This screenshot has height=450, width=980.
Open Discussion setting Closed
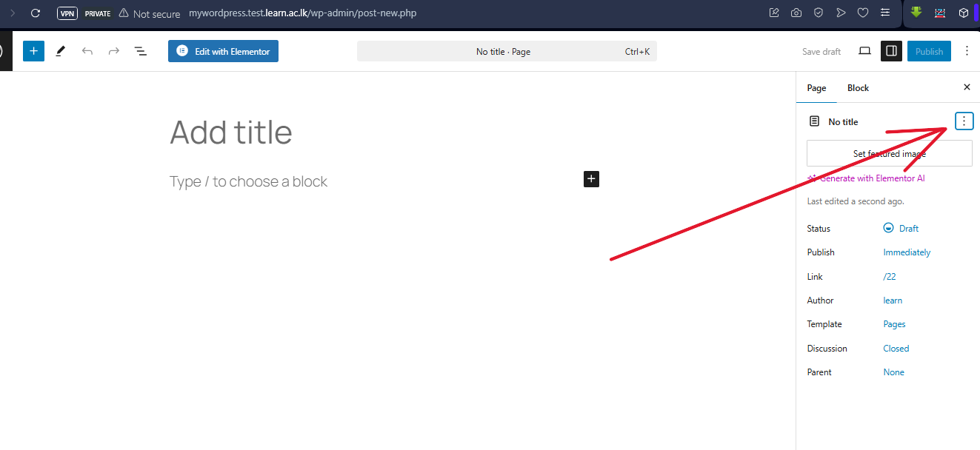point(896,349)
